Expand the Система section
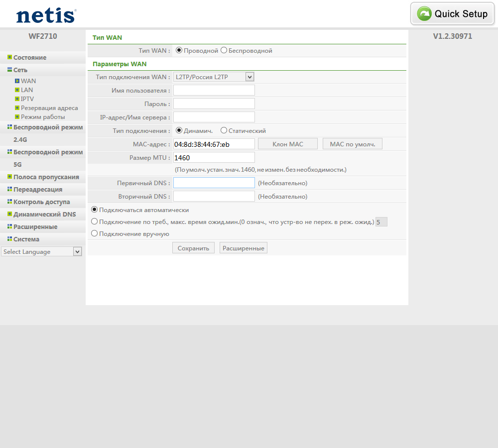The width and height of the screenshot is (498, 448). (26, 239)
